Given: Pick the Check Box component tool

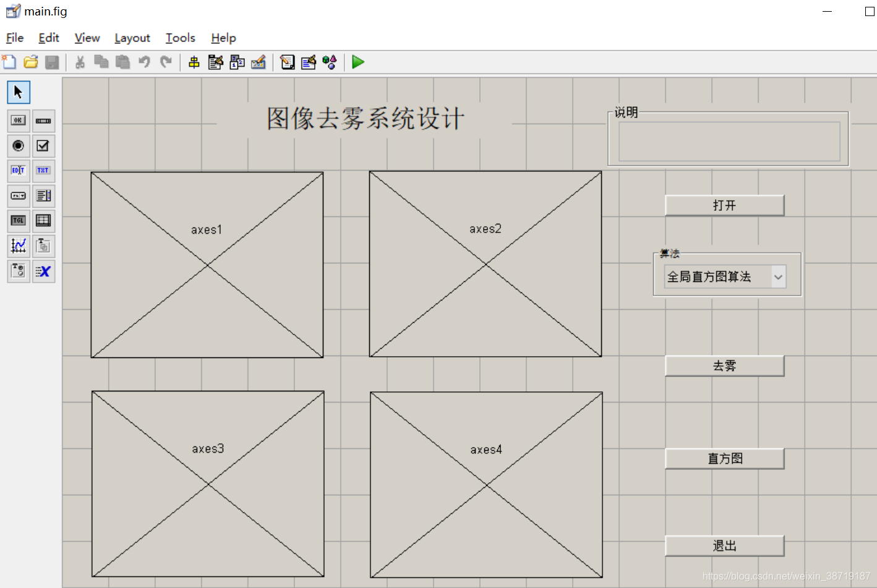Looking at the screenshot, I should pyautogui.click(x=43, y=146).
